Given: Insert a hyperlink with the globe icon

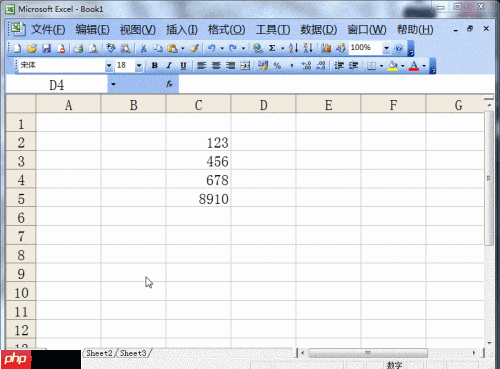Looking at the screenshot, I should tap(257, 48).
